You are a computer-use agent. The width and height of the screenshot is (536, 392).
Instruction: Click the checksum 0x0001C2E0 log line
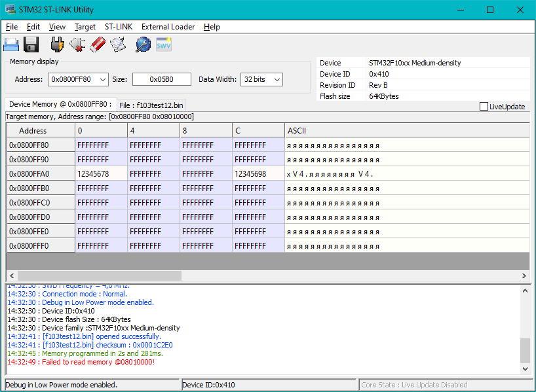pos(90,345)
